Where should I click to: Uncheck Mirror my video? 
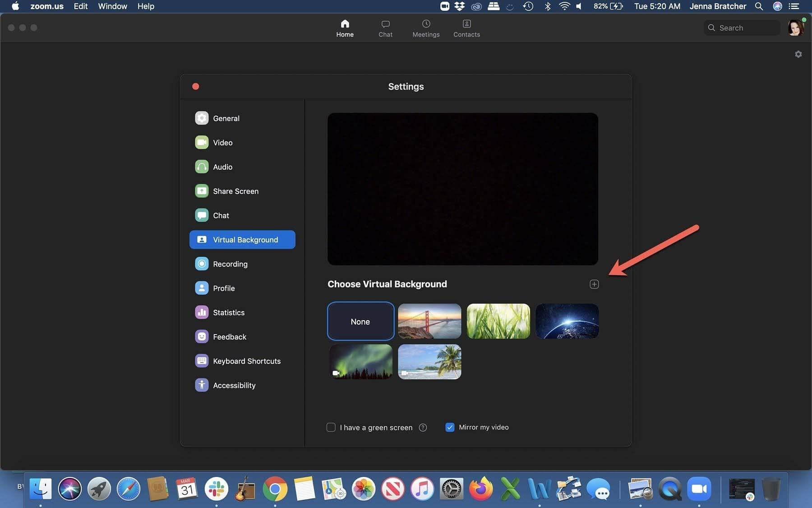click(450, 427)
